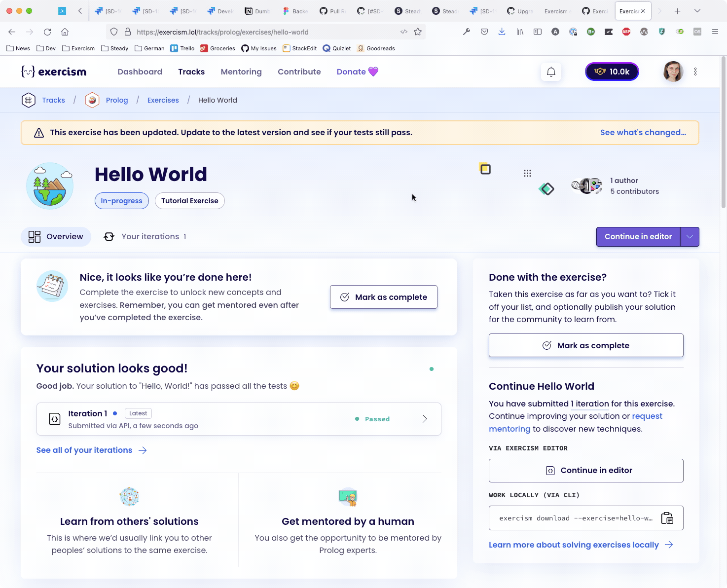Expand the Exercism bookmarks folder

coord(78,48)
